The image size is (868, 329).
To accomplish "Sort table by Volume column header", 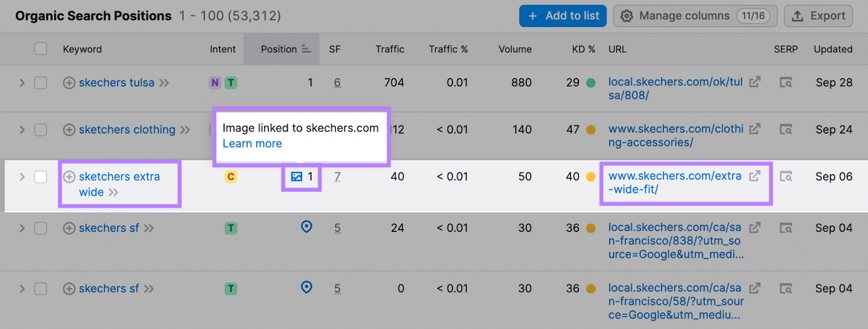I will [x=515, y=49].
